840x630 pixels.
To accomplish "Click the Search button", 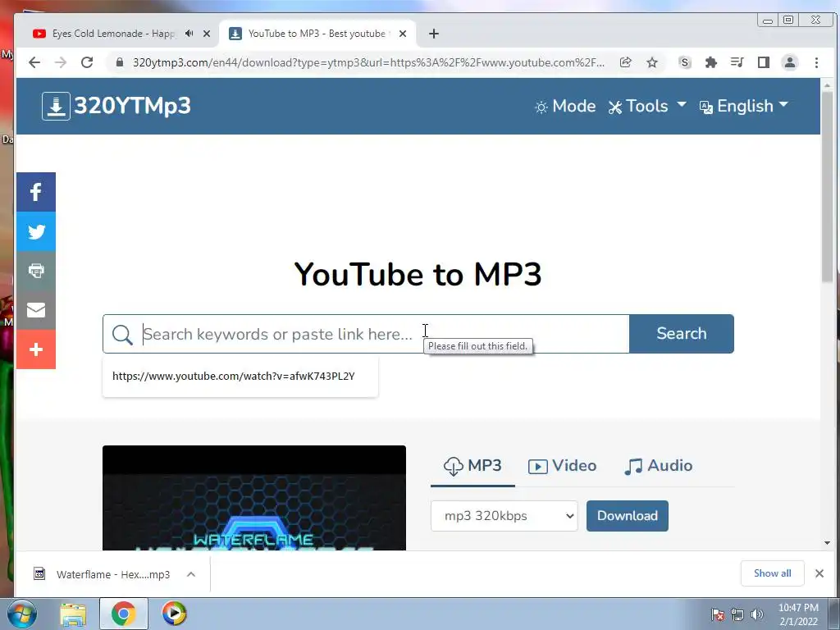I will point(682,334).
